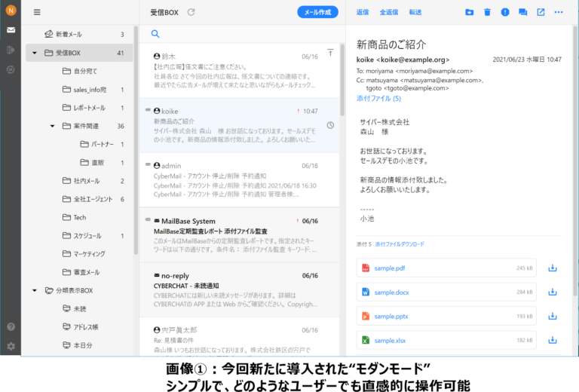Click the refresh icon beside 受信BOX title
The height and width of the screenshot is (392, 579).
tap(191, 12)
